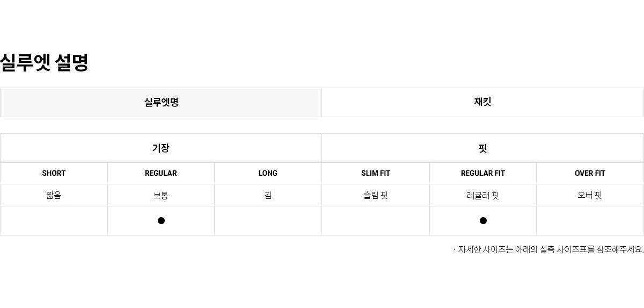Click the 레귤러 핏 label cell
644x308 pixels.
point(483,195)
